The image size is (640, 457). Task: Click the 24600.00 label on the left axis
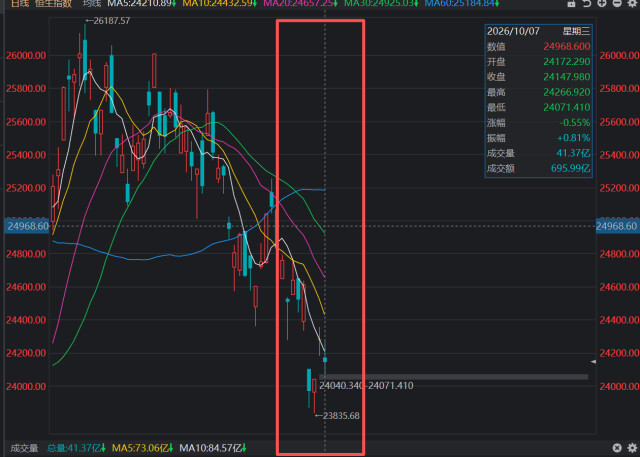26,287
